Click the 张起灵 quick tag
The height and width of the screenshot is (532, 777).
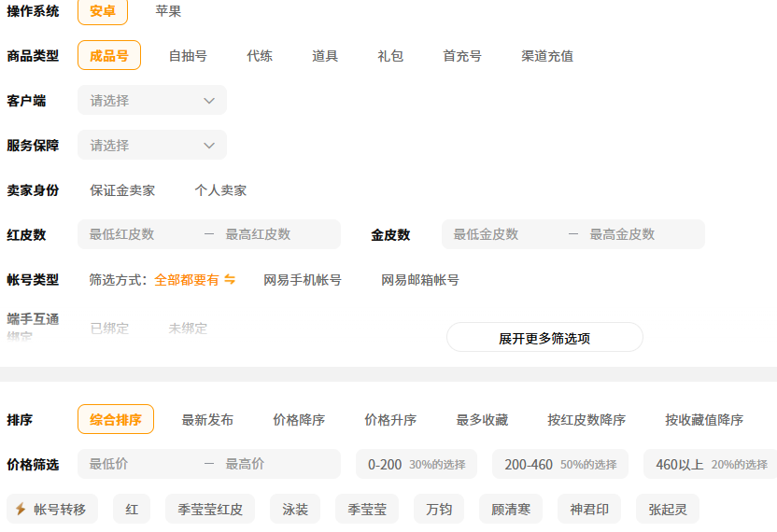pos(667,510)
